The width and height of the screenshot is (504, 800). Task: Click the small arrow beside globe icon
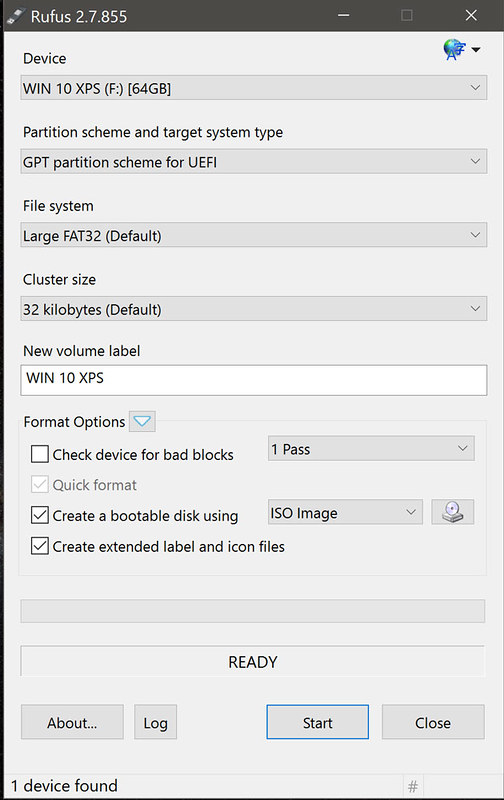click(x=475, y=49)
